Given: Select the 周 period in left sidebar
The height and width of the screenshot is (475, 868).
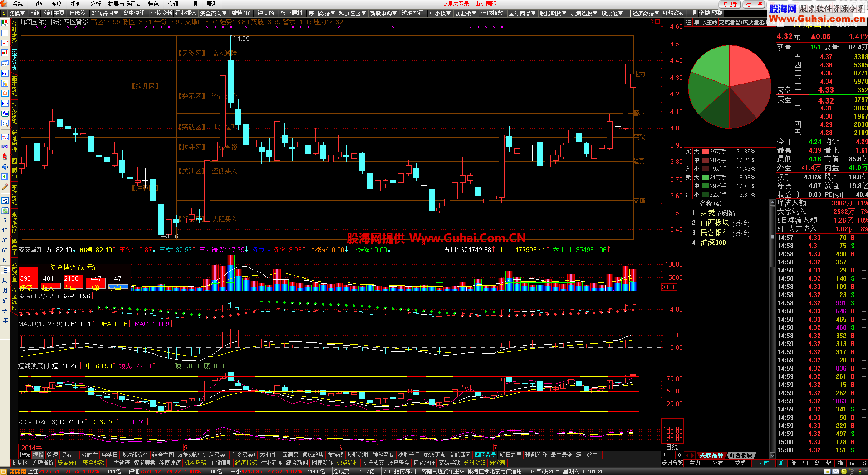Looking at the screenshot, I should 5,280.
